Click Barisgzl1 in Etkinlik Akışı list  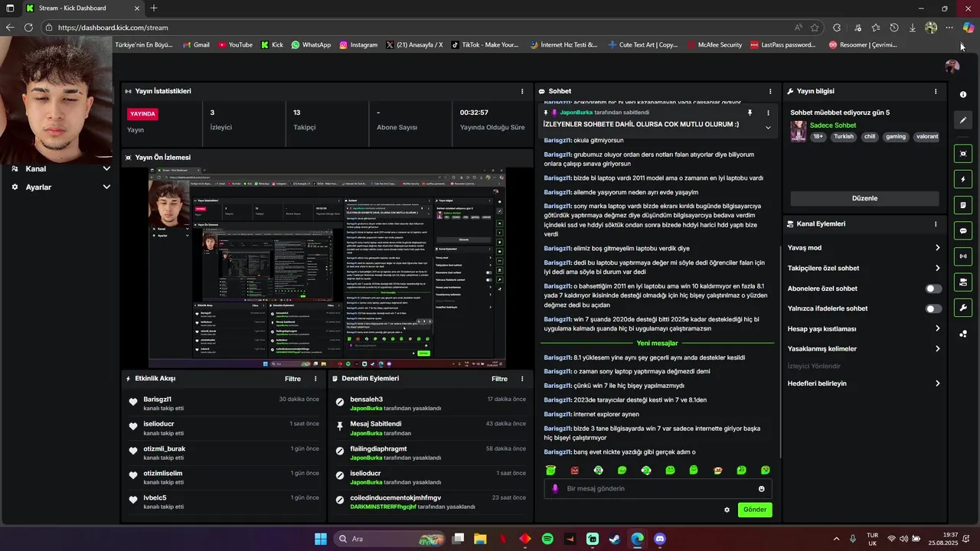pos(157,399)
